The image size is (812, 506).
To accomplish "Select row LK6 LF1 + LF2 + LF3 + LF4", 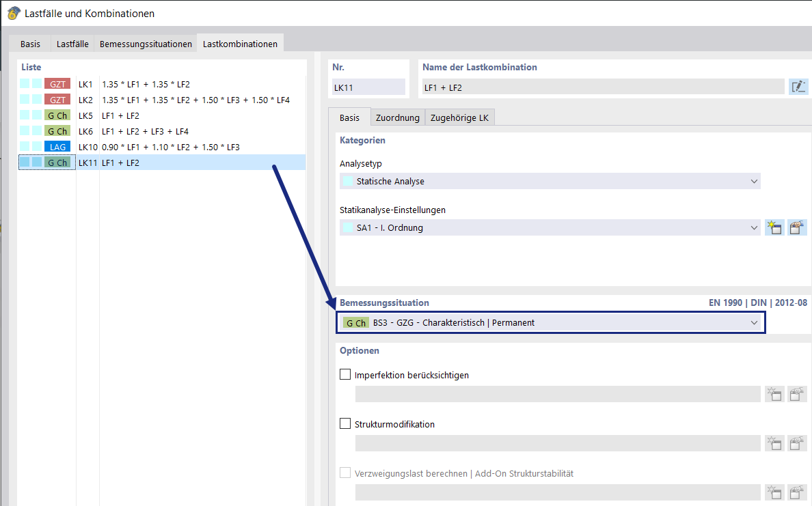I will pos(162,131).
